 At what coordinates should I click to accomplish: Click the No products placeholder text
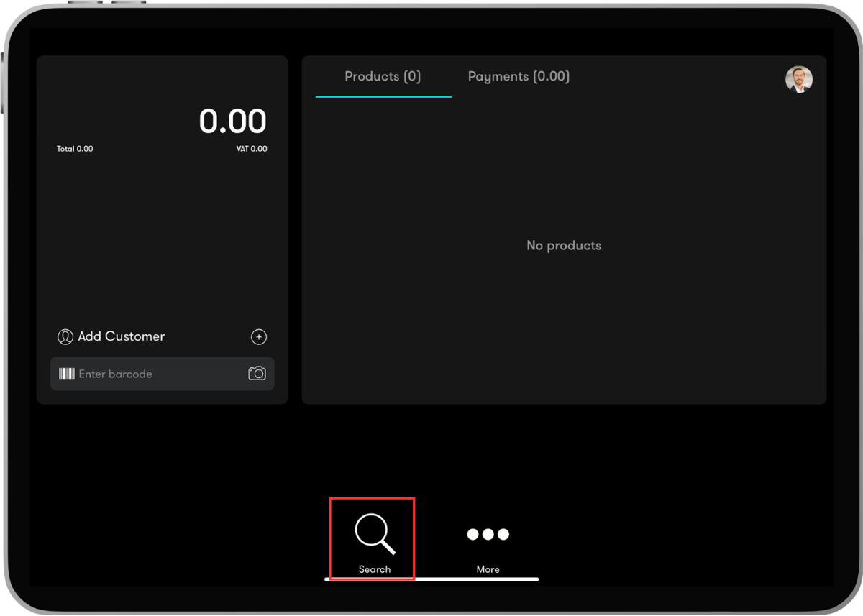pyautogui.click(x=564, y=246)
